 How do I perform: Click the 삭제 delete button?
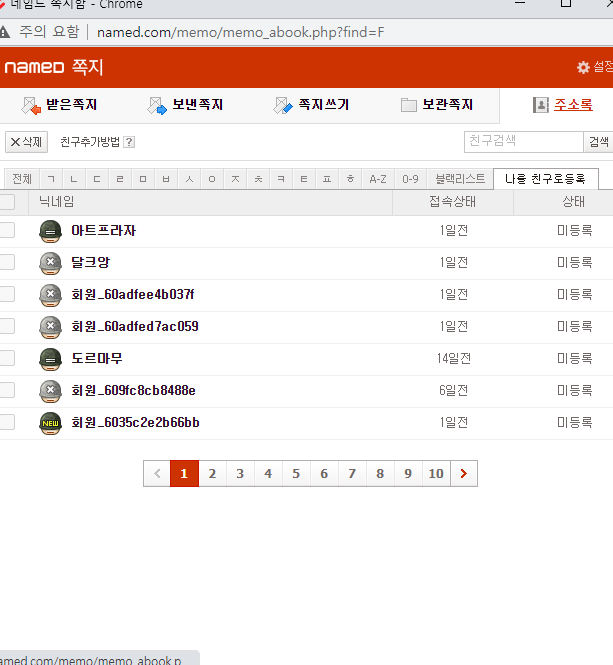coord(26,142)
